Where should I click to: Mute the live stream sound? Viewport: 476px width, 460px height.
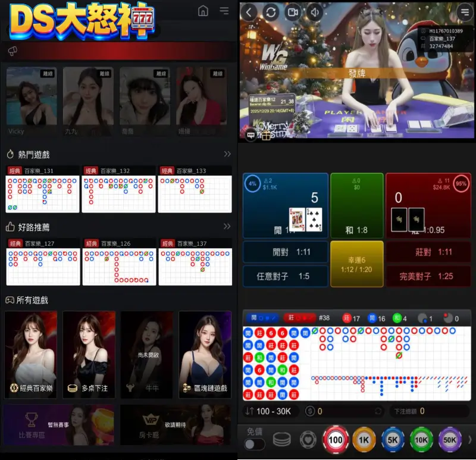[315, 12]
